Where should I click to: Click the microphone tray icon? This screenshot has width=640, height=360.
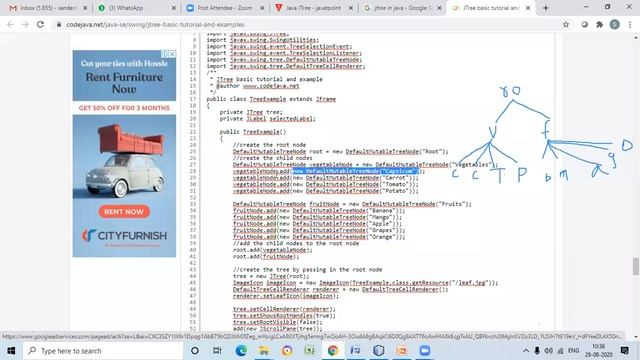[537, 351]
